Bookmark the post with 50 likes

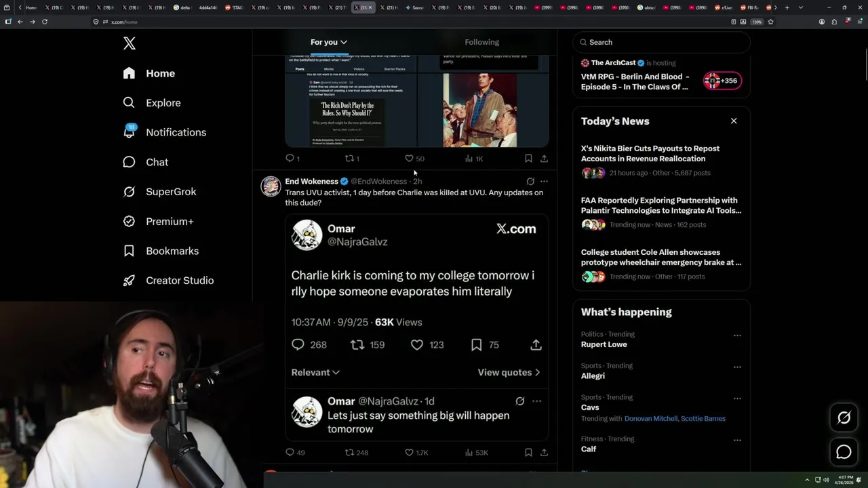[x=528, y=159]
